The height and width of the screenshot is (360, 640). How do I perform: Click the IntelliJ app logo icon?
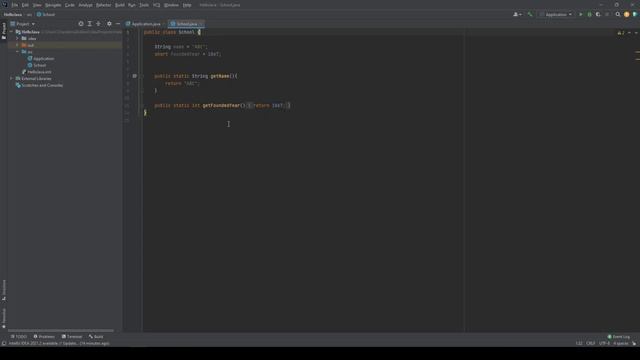tap(4, 5)
